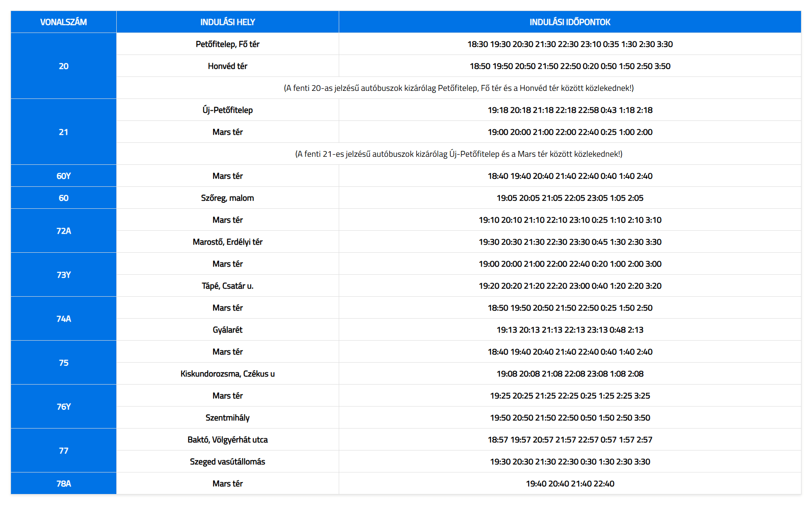
Task: Select the Új-Petőfitelep departure cell
Action: click(x=228, y=110)
